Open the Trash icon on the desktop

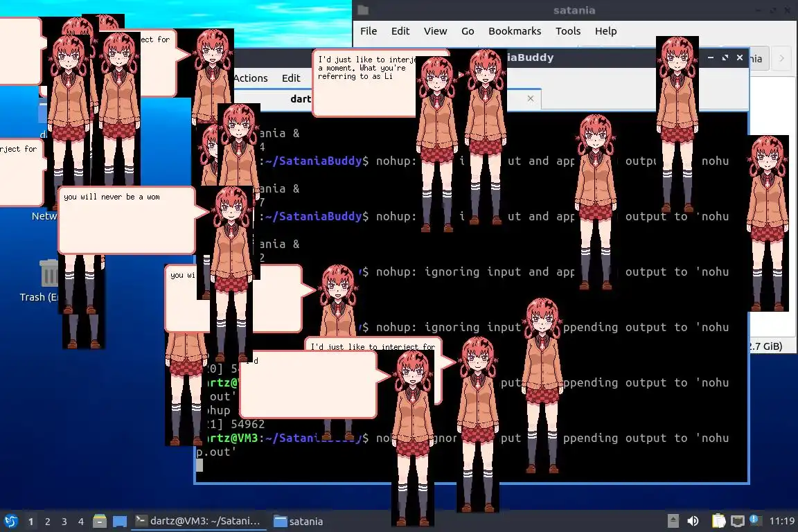point(49,274)
